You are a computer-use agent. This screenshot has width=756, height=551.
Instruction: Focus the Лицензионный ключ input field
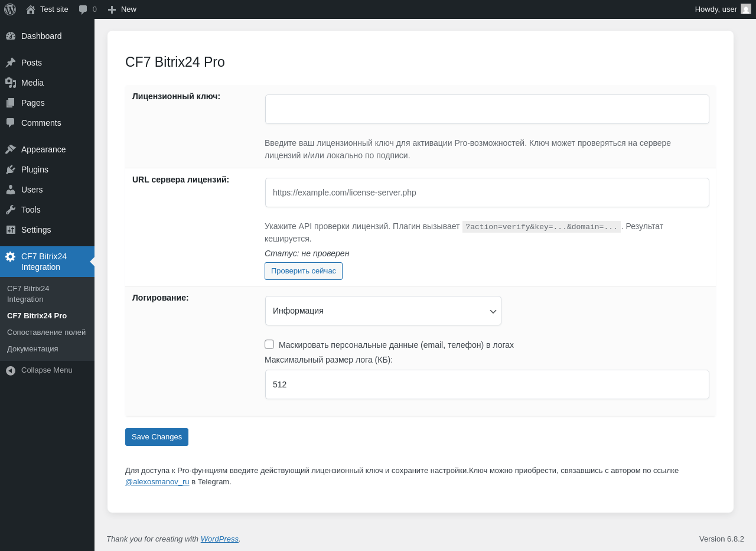pos(487,109)
